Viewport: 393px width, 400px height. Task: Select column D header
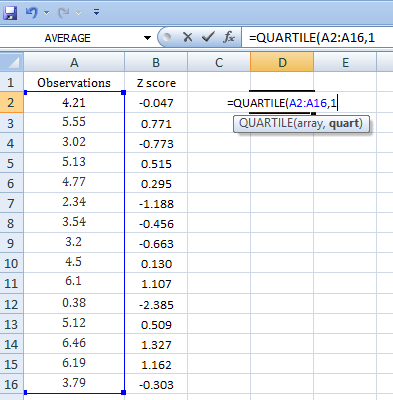pos(282,62)
